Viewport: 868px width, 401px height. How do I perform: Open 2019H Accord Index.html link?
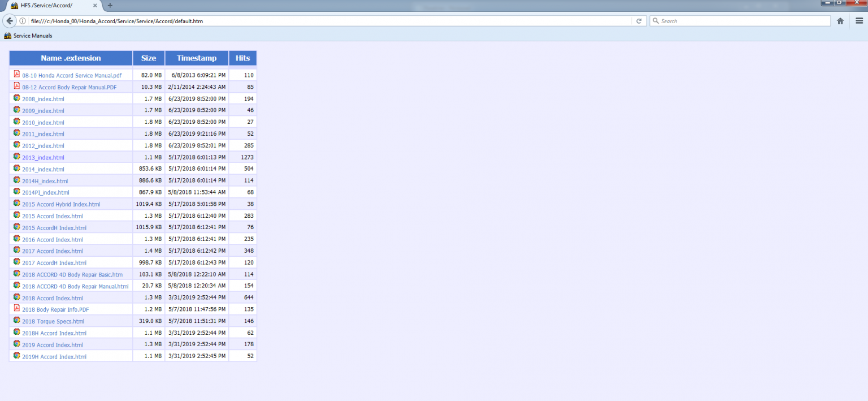[x=54, y=357]
